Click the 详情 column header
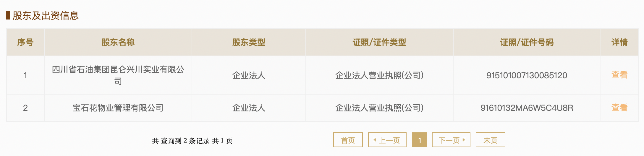Screen dimensions: 644x156 point(619,42)
